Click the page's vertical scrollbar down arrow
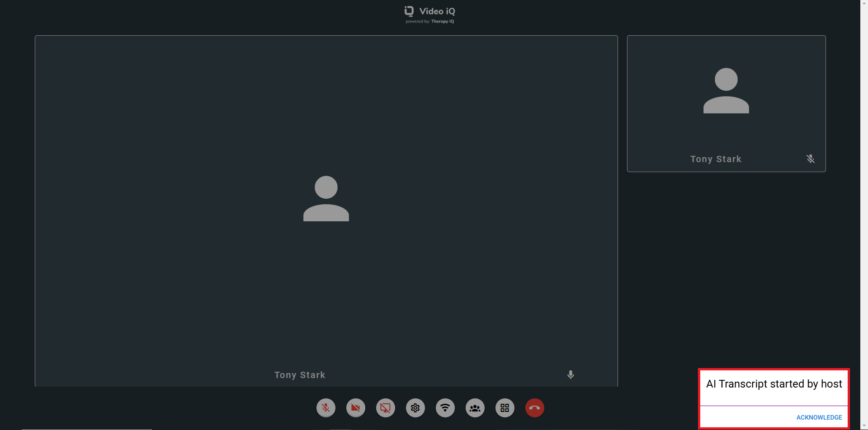Screen dimensions: 868x430 coord(864,426)
